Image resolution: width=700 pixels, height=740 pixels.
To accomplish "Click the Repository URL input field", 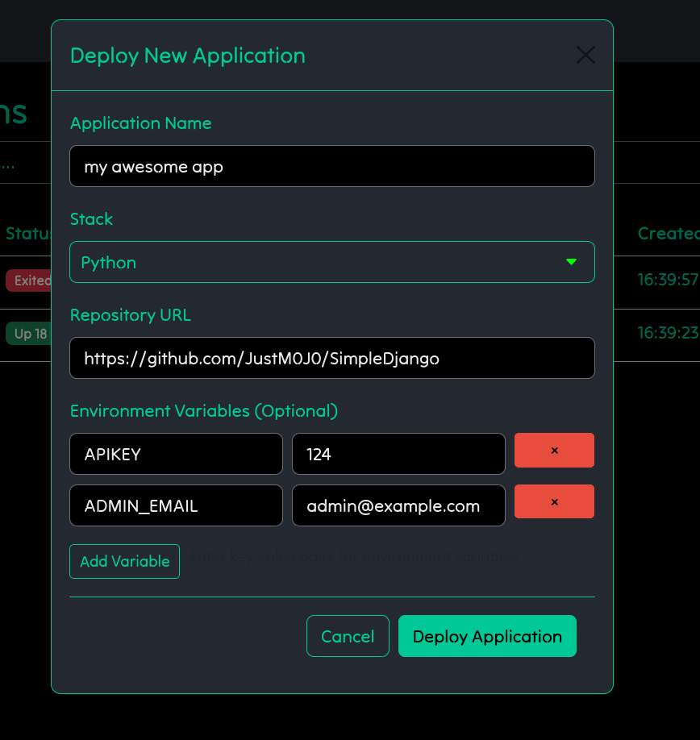I will [x=331, y=358].
